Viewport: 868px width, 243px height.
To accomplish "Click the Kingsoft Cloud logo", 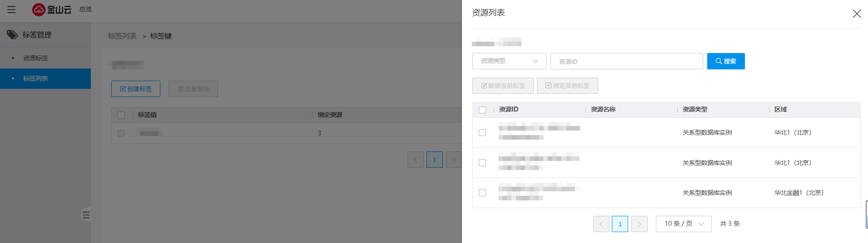I will coord(52,10).
